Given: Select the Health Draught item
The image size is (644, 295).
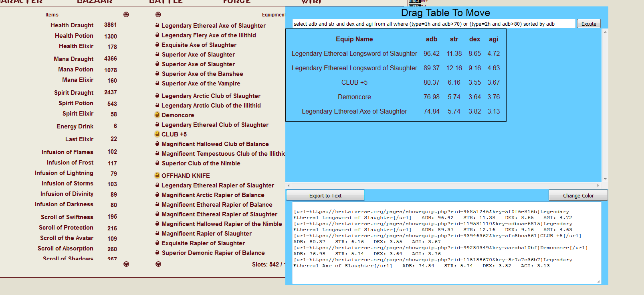Looking at the screenshot, I should click(x=72, y=25).
